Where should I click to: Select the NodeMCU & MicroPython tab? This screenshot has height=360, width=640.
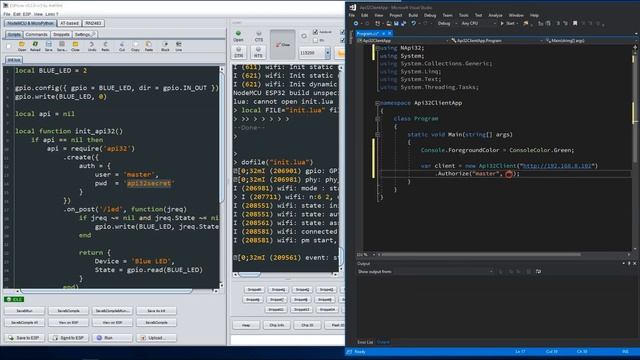pyautogui.click(x=31, y=23)
